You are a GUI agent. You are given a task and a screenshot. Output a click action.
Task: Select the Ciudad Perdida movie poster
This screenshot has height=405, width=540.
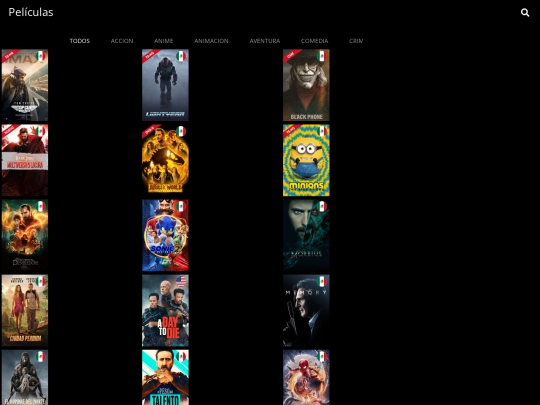(25, 310)
